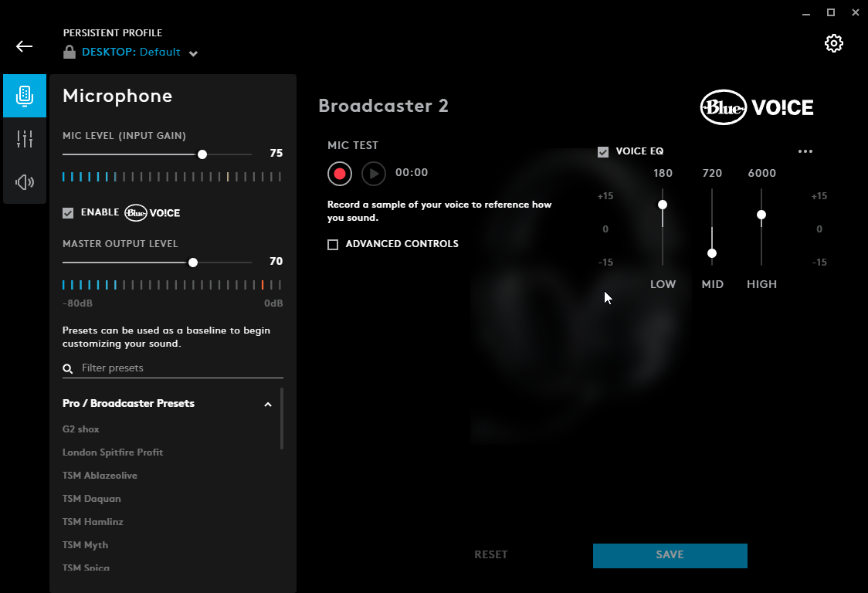Click the Blue VO!CE logo at top right
The height and width of the screenshot is (593, 868).
click(757, 107)
